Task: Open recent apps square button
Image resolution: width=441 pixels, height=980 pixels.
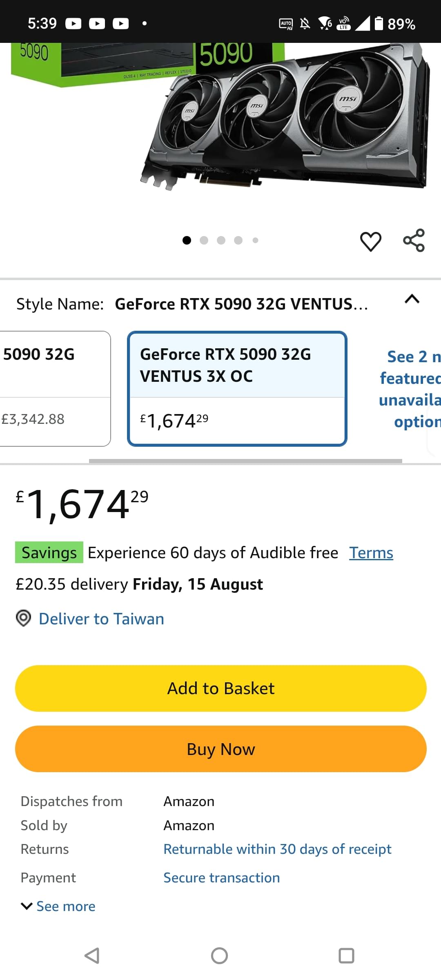Action: pyautogui.click(x=346, y=955)
